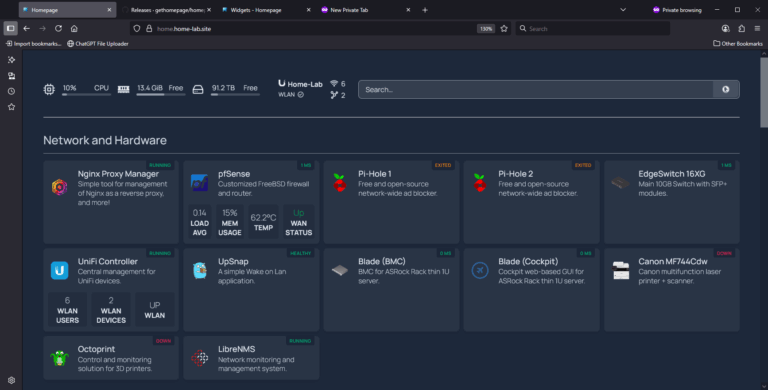Screen dimensions: 768x390
Task: Show the tracking protection shield
Action: [x=137, y=28]
